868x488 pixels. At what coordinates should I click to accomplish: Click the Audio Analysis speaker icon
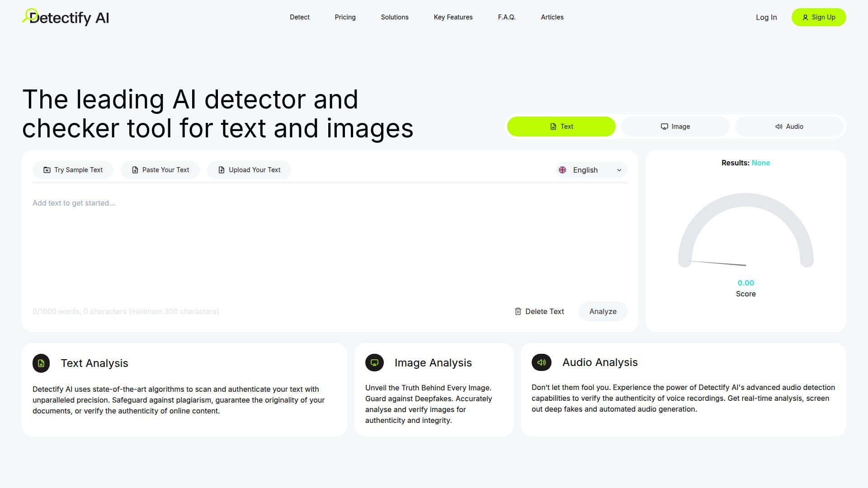[541, 362]
